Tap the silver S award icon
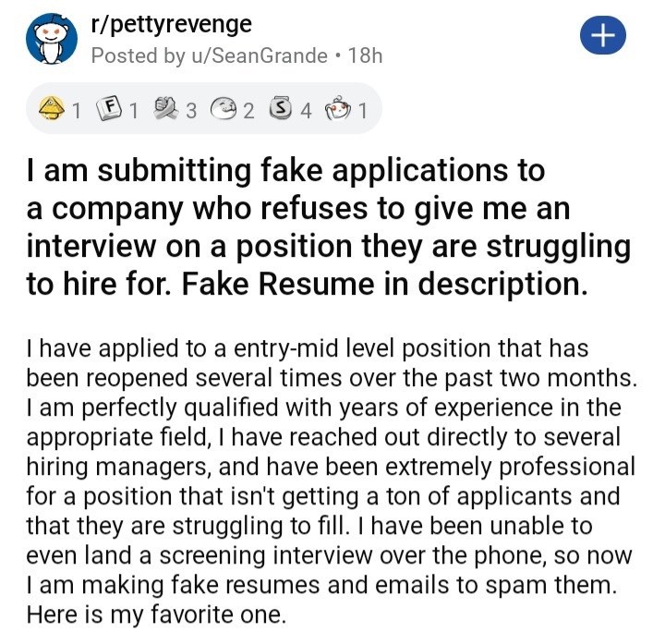 pos(279,111)
